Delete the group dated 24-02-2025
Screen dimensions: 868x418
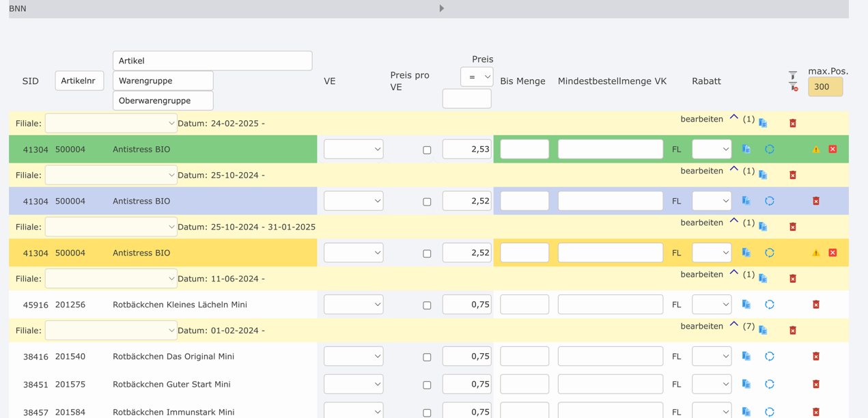pos(793,124)
